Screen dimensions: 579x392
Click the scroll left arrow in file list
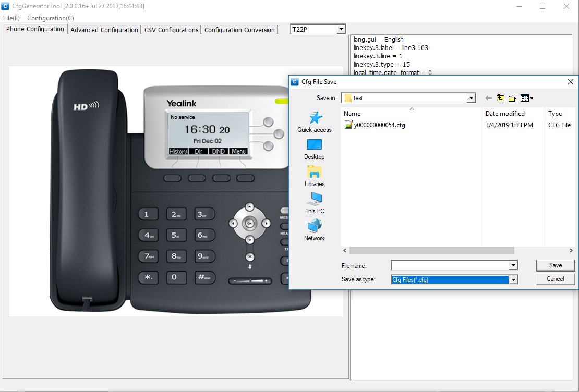pos(345,251)
